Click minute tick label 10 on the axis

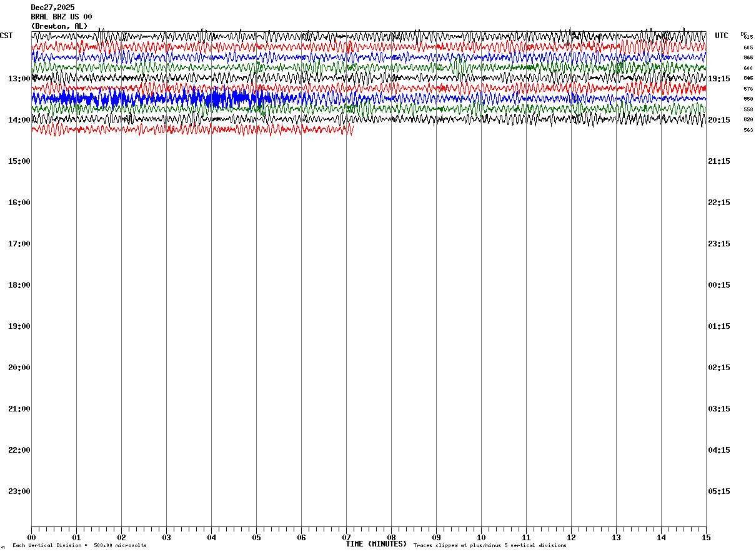click(481, 538)
